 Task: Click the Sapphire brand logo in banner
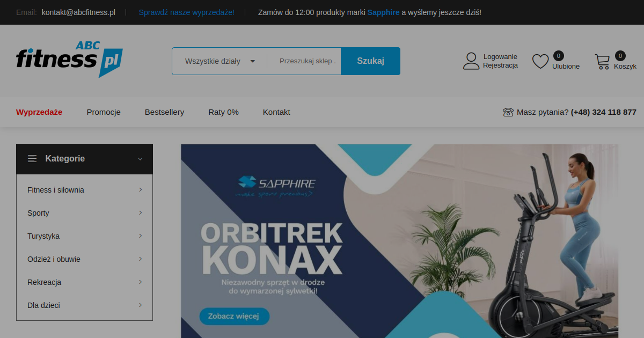click(x=275, y=186)
